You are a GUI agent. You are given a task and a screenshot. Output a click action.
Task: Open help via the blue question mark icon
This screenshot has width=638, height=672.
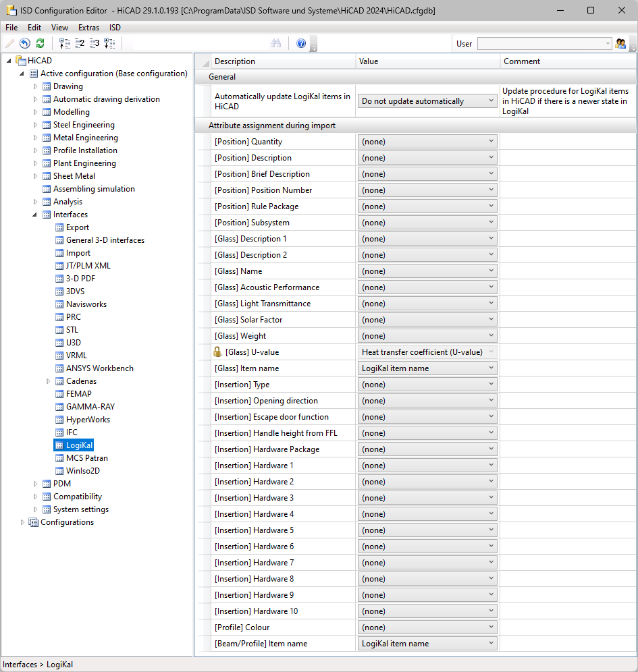click(301, 43)
